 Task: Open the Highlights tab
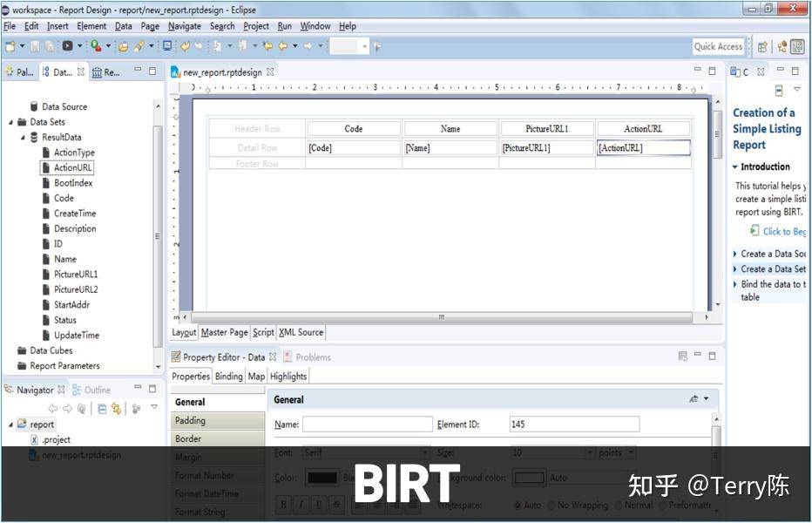pos(288,377)
